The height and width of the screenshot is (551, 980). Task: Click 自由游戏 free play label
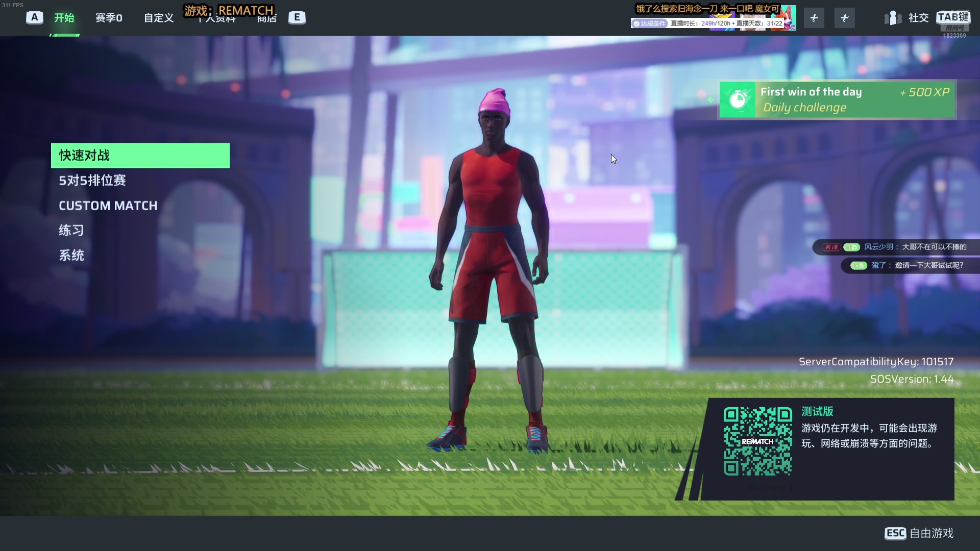coord(932,533)
